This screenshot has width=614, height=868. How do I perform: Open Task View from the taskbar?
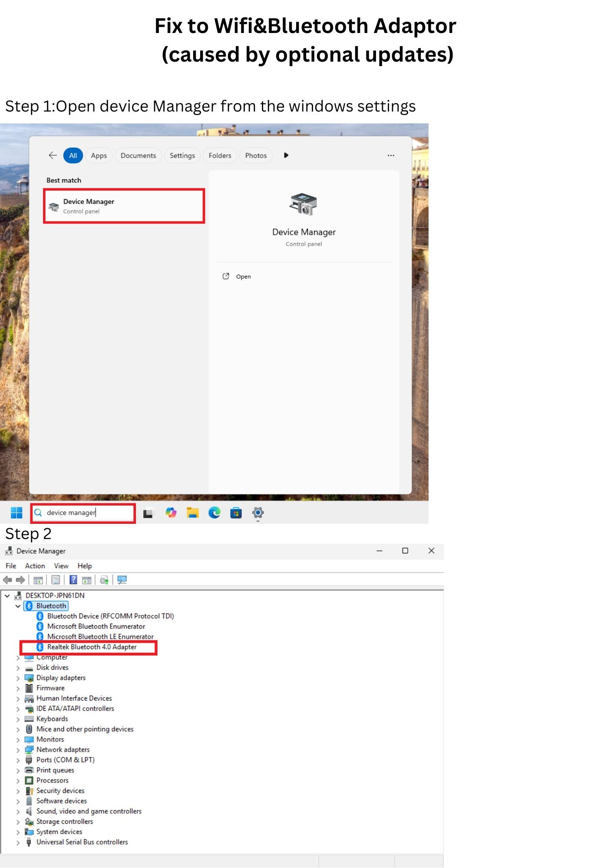tap(149, 513)
